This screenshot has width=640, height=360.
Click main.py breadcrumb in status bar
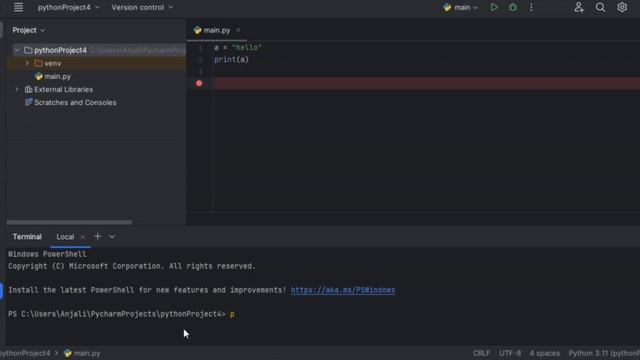pyautogui.click(x=82, y=353)
